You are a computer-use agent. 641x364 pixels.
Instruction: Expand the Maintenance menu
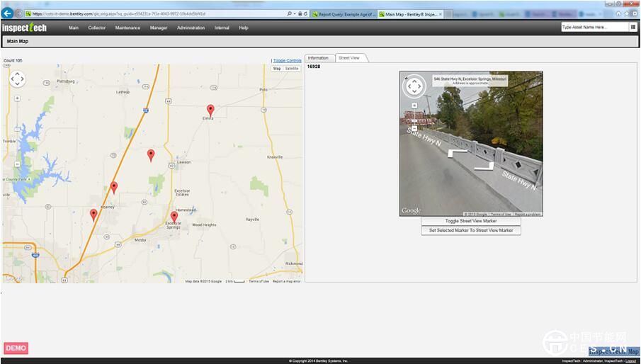[127, 28]
